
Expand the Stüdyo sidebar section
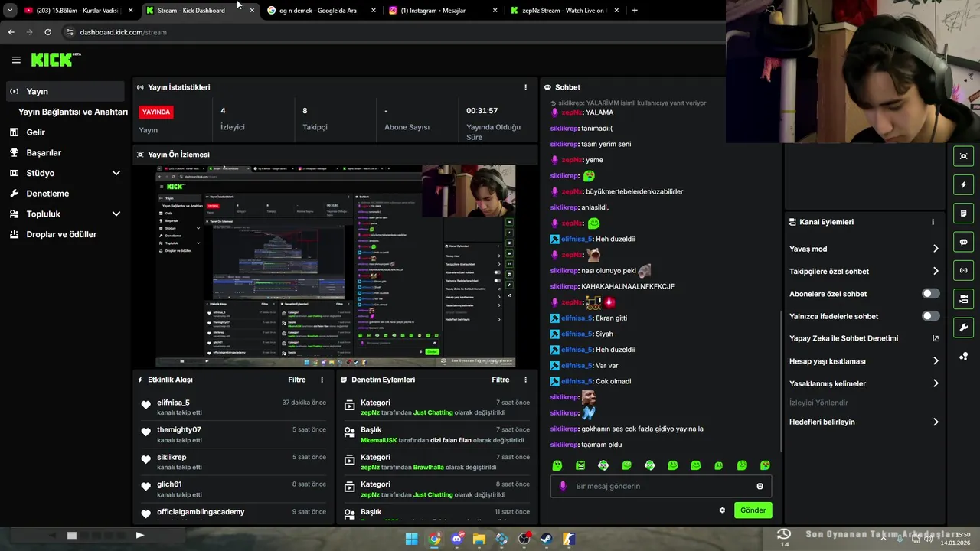pos(116,173)
